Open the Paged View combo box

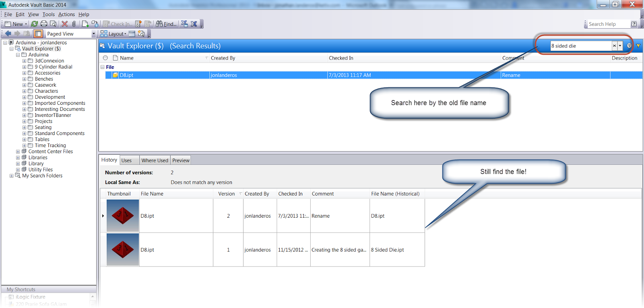(x=70, y=33)
